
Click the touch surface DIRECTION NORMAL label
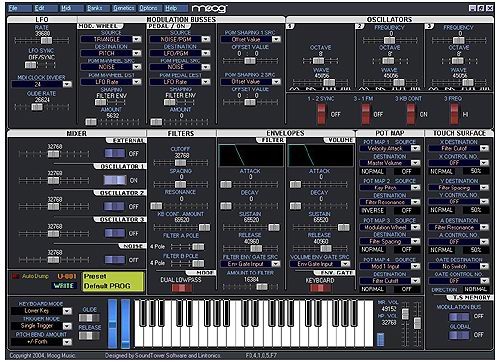476,289
